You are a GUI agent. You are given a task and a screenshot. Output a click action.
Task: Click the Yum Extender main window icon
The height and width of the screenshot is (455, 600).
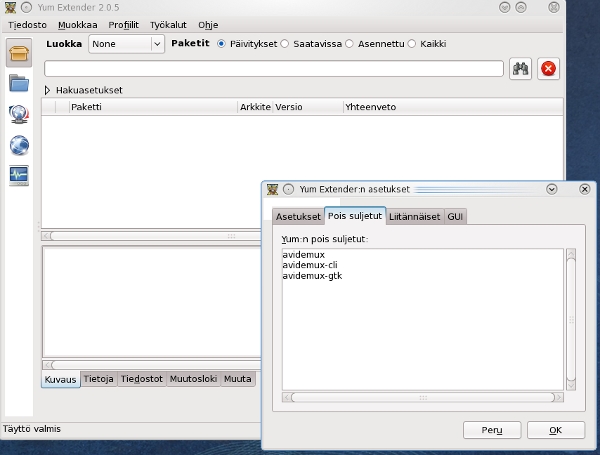pos(10,7)
